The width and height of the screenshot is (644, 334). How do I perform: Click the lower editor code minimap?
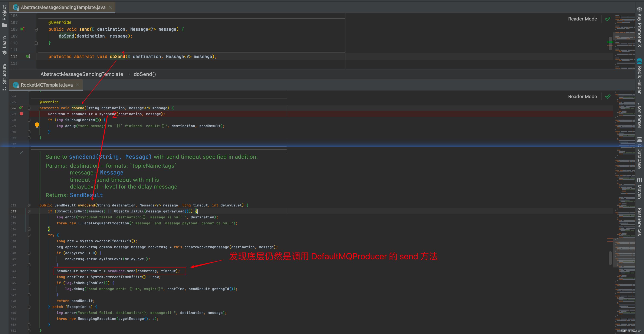[x=625, y=212]
